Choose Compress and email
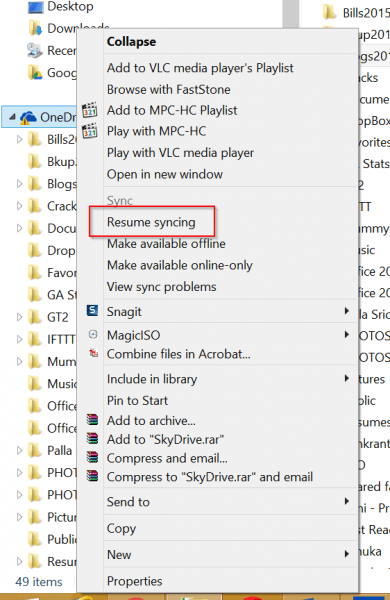Screen dimensions: 390x600 tap(167, 458)
